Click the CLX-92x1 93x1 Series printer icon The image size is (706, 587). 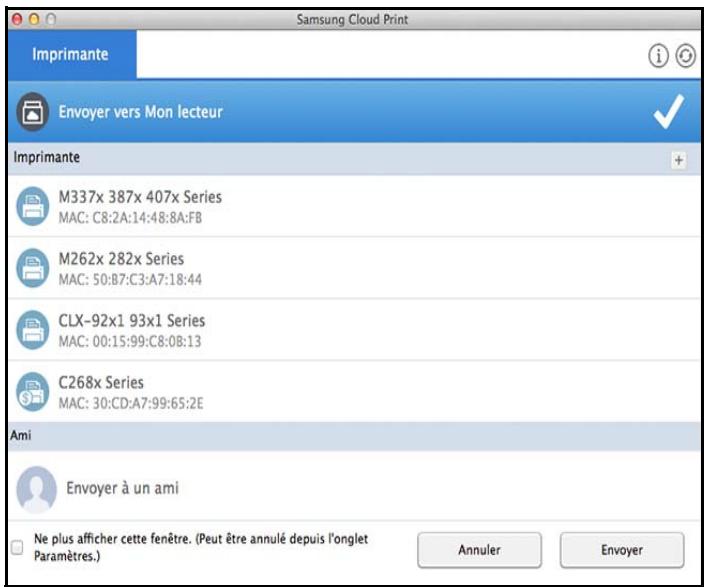32,330
